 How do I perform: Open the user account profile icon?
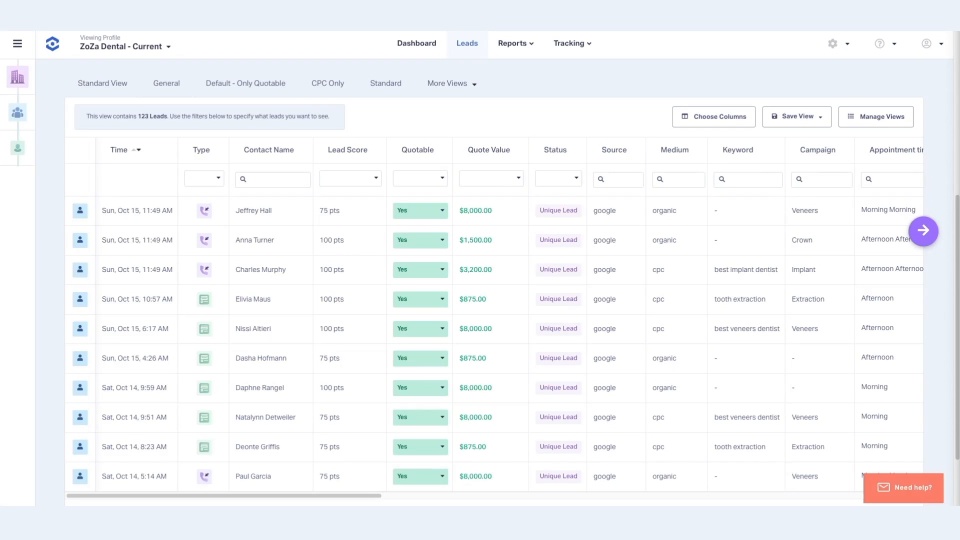pyautogui.click(x=927, y=44)
